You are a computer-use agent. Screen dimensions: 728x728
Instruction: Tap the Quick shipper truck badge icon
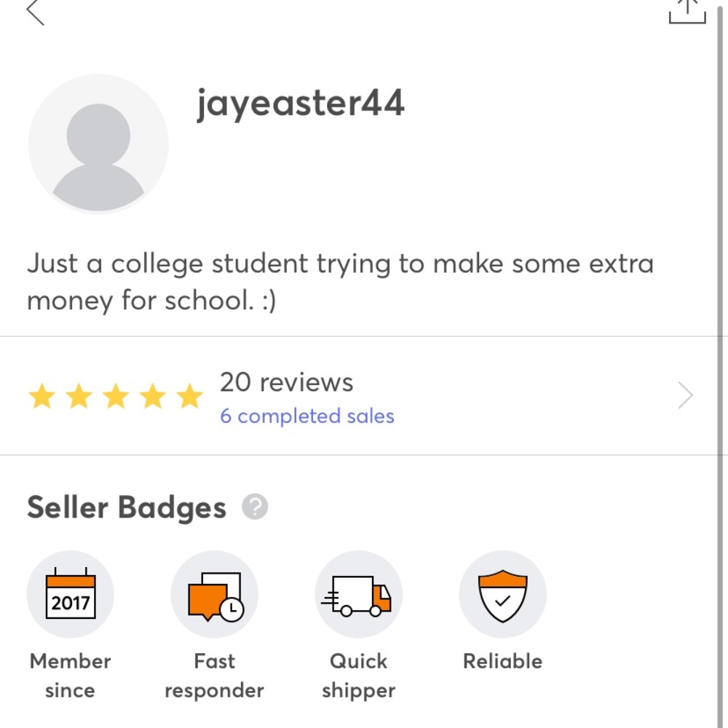tap(358, 593)
